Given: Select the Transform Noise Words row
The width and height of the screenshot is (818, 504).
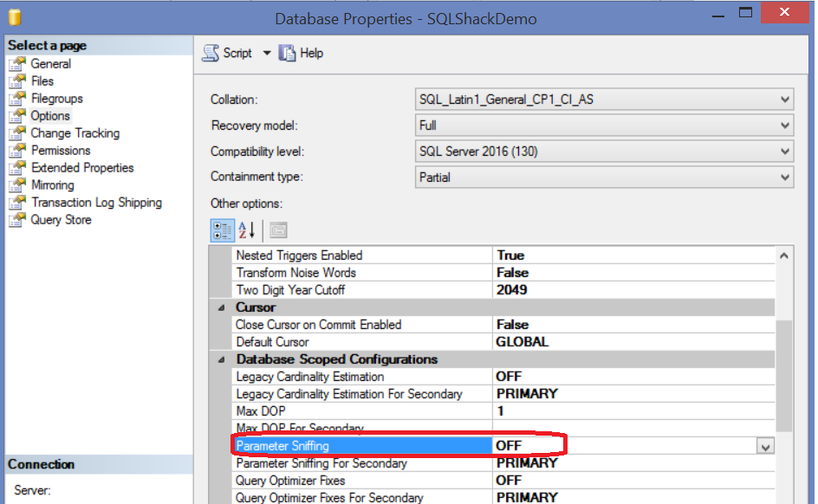Looking at the screenshot, I should [x=503, y=273].
